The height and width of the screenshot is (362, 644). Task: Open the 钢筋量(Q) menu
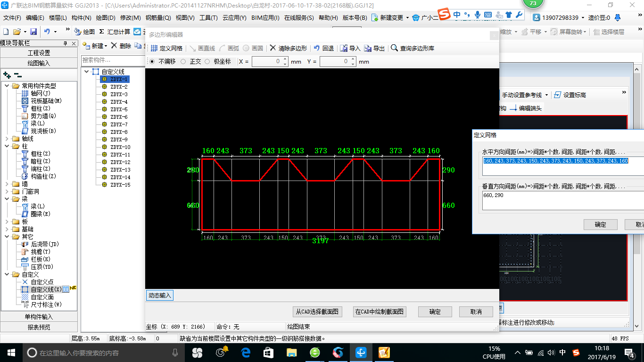(158, 17)
